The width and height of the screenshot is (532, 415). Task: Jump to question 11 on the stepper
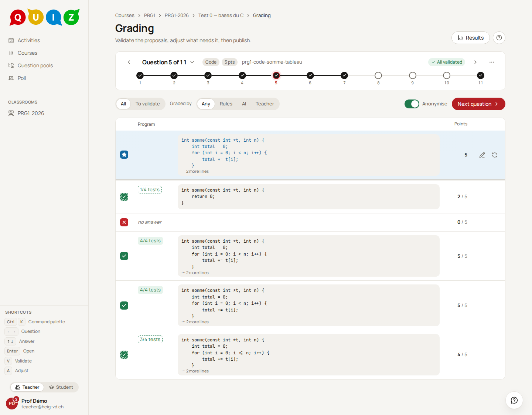[481, 75]
